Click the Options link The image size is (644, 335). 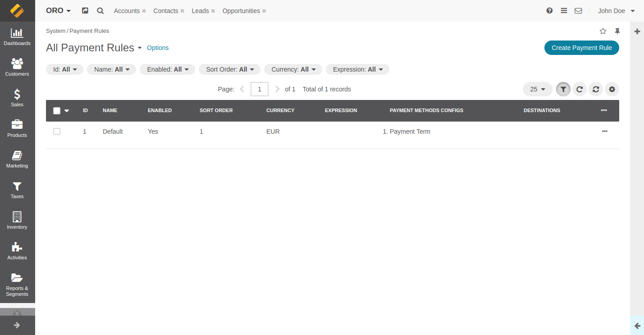[x=158, y=48]
